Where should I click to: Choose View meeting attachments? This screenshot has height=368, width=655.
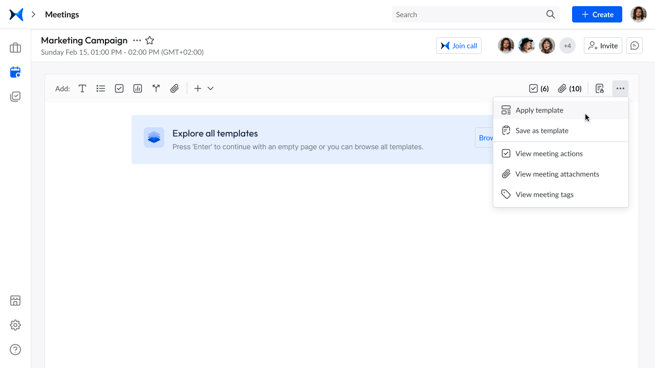561,174
